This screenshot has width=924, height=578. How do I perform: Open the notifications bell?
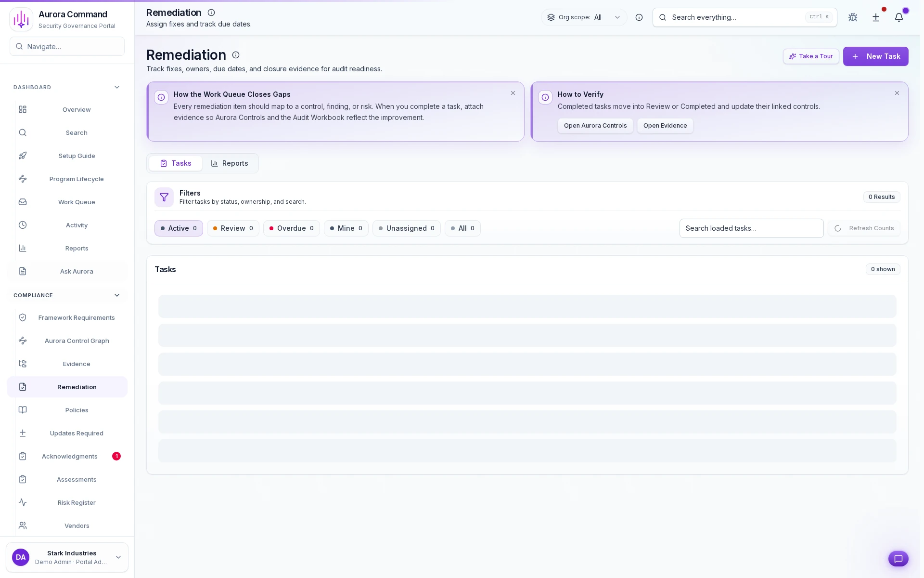899,17
